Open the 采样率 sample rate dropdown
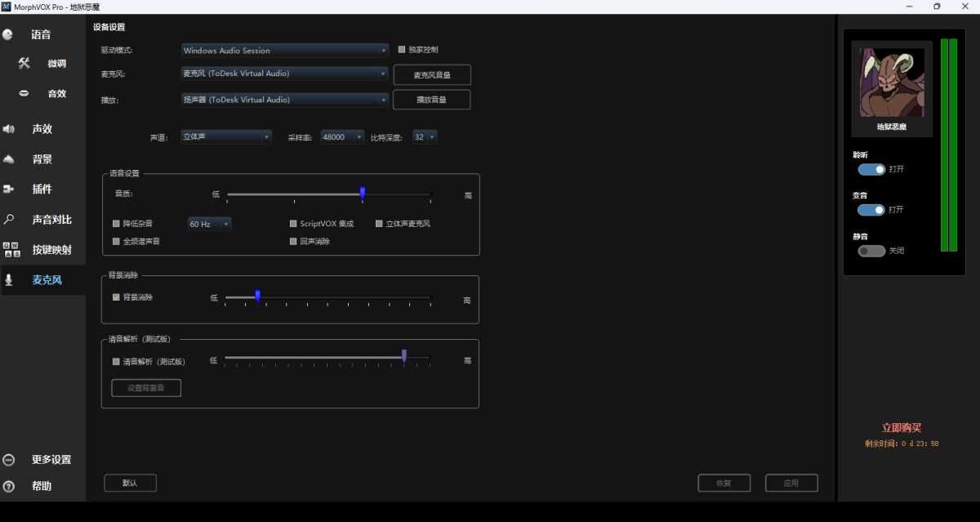The height and width of the screenshot is (522, 980). 341,136
